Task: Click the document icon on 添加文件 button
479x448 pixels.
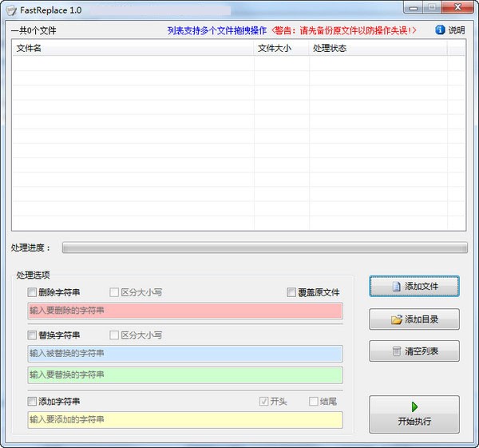Action: [396, 287]
